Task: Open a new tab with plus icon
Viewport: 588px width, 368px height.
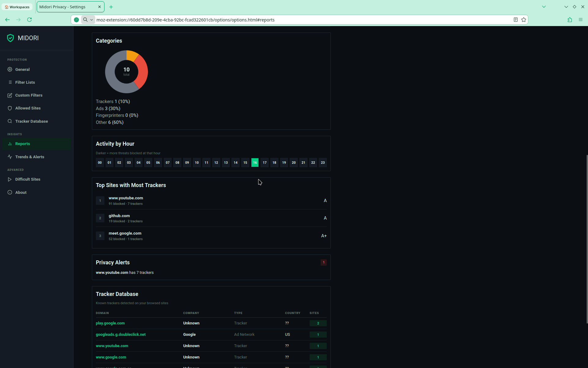Action: [111, 7]
